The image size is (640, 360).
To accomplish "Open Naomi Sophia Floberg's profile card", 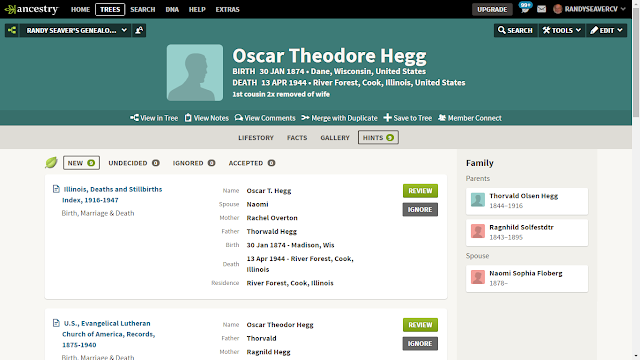I will [x=527, y=278].
